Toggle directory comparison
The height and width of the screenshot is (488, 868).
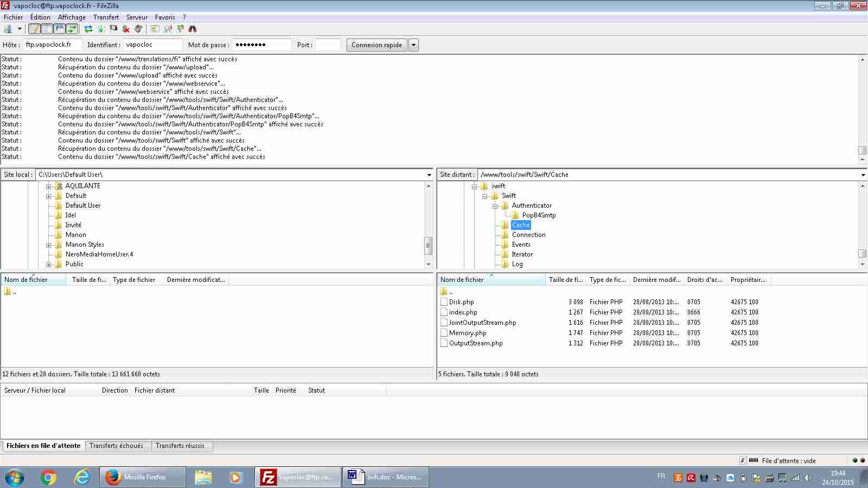click(168, 29)
